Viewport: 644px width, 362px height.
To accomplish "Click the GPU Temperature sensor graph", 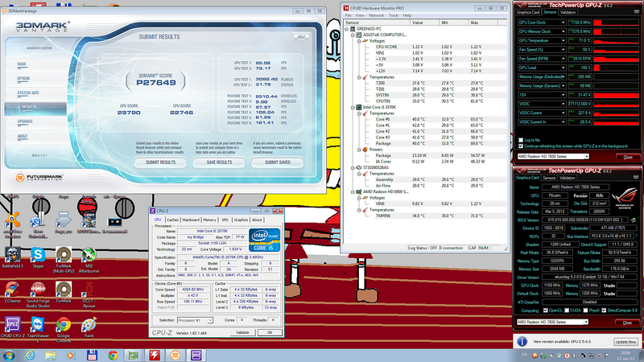I will [616, 41].
